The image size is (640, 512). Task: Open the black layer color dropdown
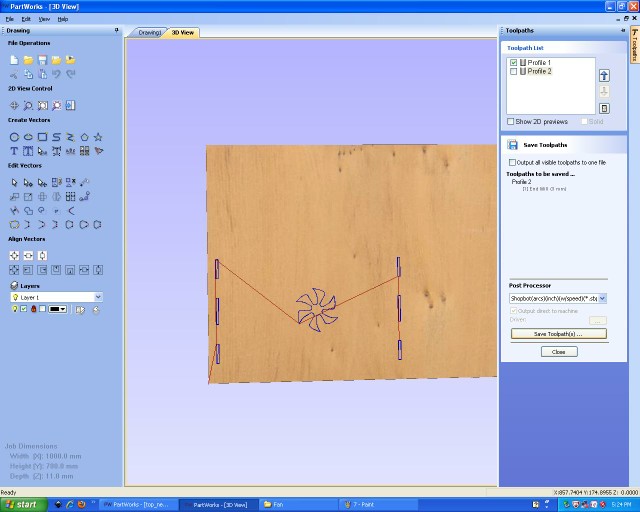click(x=58, y=309)
